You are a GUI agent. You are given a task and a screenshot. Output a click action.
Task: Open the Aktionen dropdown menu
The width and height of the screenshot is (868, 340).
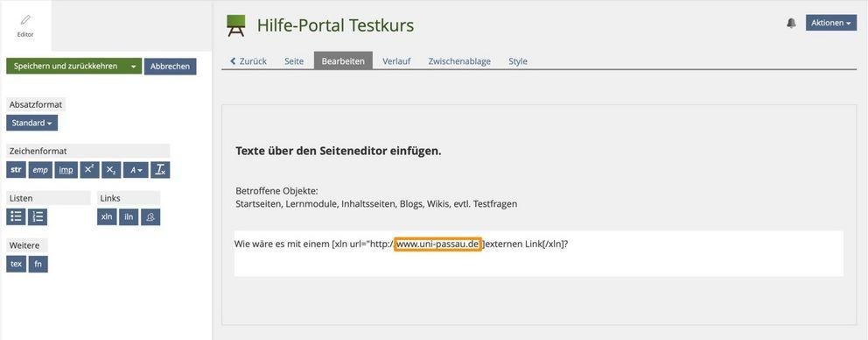[831, 23]
